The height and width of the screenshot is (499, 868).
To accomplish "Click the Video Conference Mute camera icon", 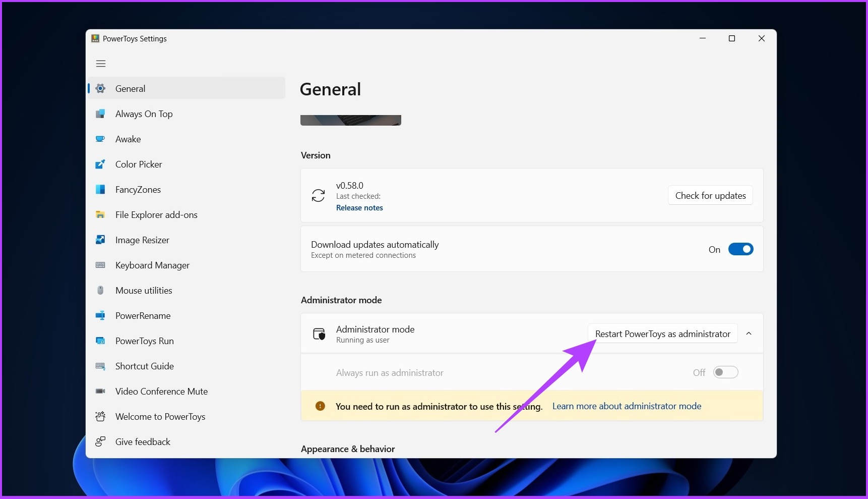I will [x=100, y=391].
